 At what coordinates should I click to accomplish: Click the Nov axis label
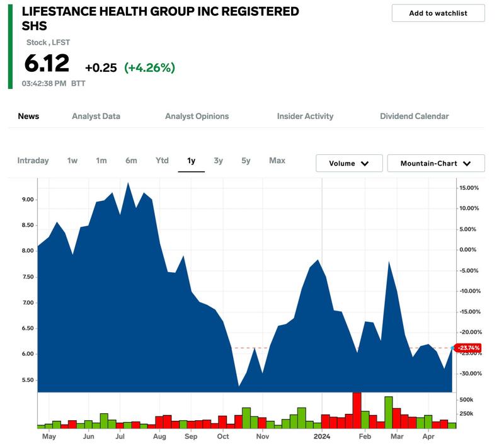(263, 437)
